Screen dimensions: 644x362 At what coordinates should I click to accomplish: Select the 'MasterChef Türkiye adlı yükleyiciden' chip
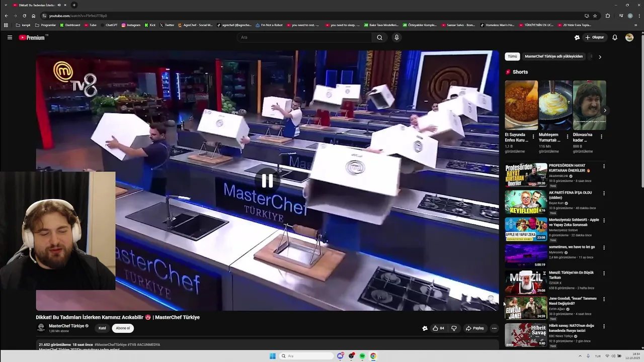click(553, 56)
